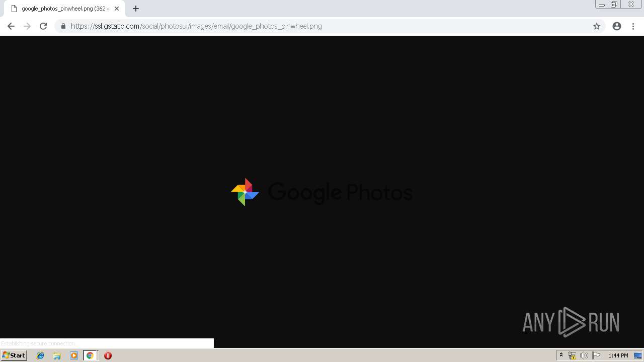Image resolution: width=644 pixels, height=362 pixels.
Task: Open the volume speaker tray icon
Action: point(584,355)
